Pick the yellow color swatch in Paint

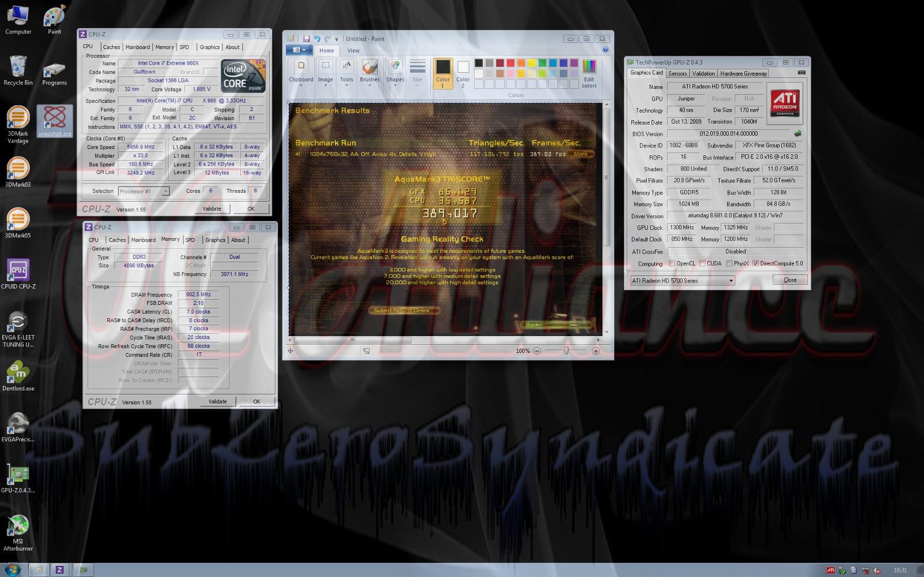pyautogui.click(x=532, y=63)
